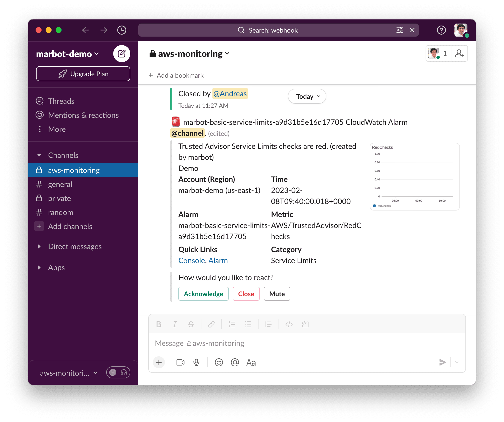Viewport: 504px width, 422px height.
Task: Open the Console quick link
Action: pos(192,260)
